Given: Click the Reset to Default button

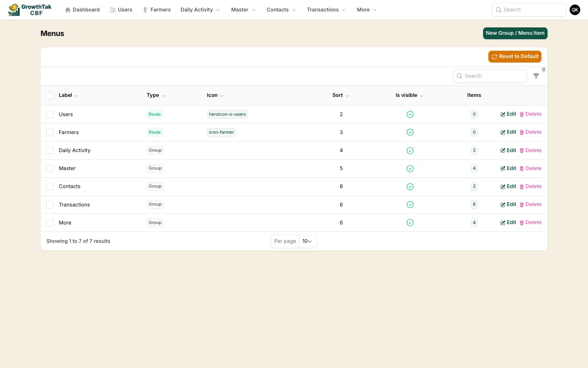Looking at the screenshot, I should (x=514, y=56).
